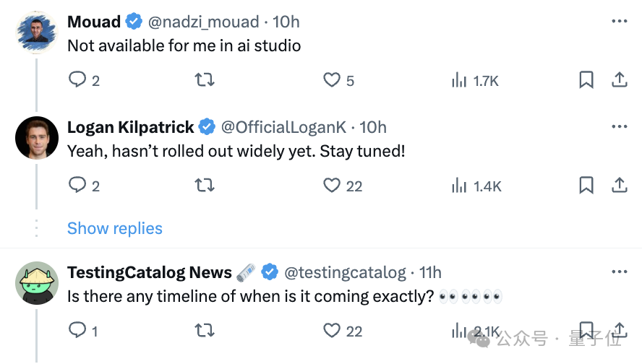
Task: View analytics of Logan's 1.4K views tweet
Action: pos(476,186)
